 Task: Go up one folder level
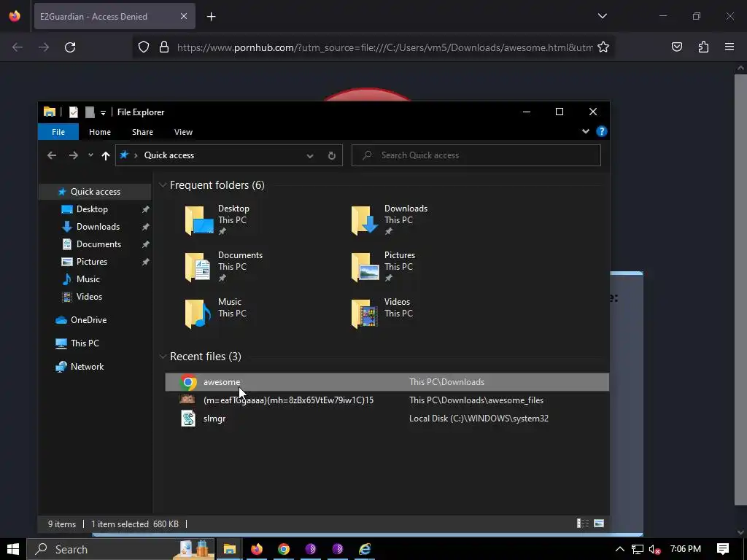coord(106,155)
